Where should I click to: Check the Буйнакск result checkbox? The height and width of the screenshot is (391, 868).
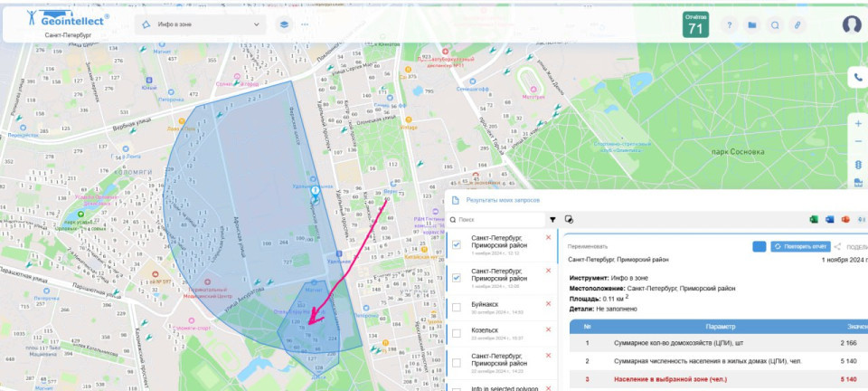457,305
